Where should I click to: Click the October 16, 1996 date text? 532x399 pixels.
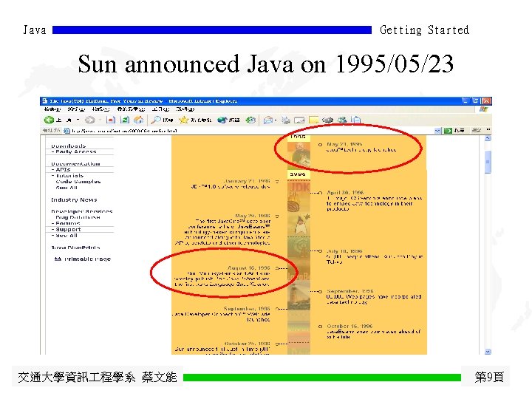(349, 326)
